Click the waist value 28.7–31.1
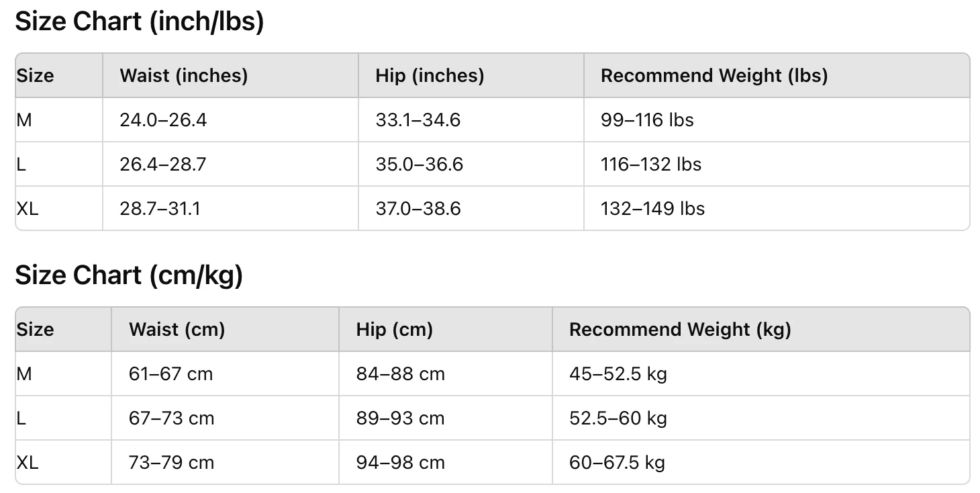The height and width of the screenshot is (493, 980). [x=160, y=209]
